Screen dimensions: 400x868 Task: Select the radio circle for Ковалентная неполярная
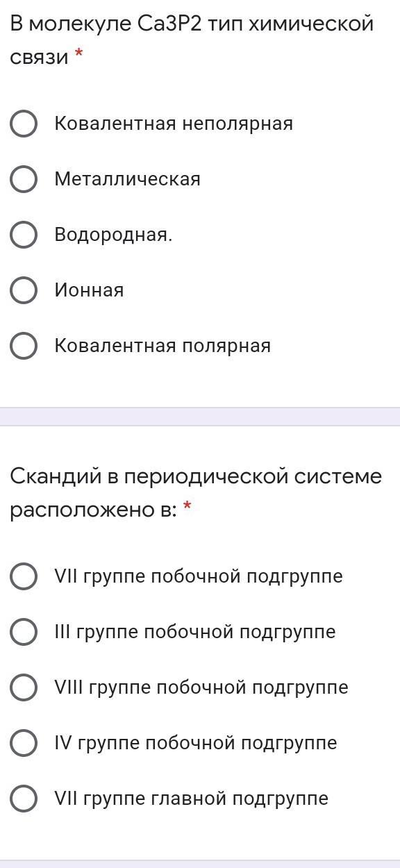[24, 124]
